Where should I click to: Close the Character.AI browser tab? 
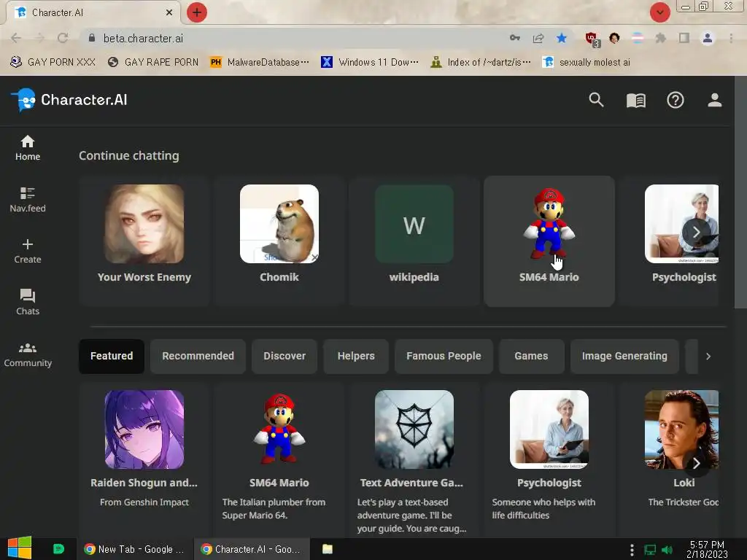169,12
